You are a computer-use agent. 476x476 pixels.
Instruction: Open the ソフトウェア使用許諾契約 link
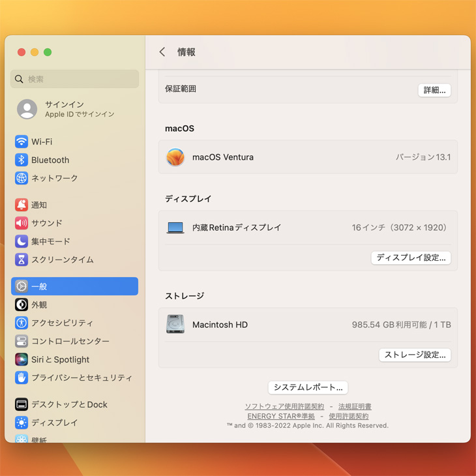point(284,406)
